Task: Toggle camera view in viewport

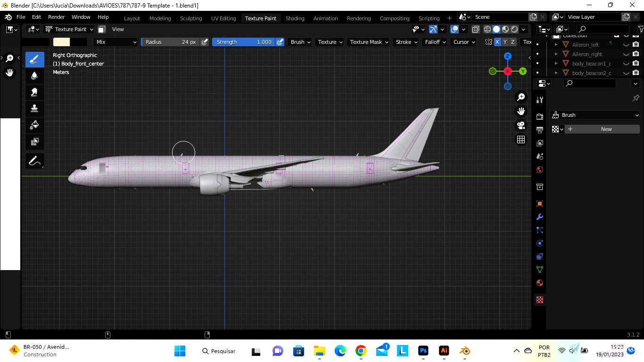Action: pos(521,125)
